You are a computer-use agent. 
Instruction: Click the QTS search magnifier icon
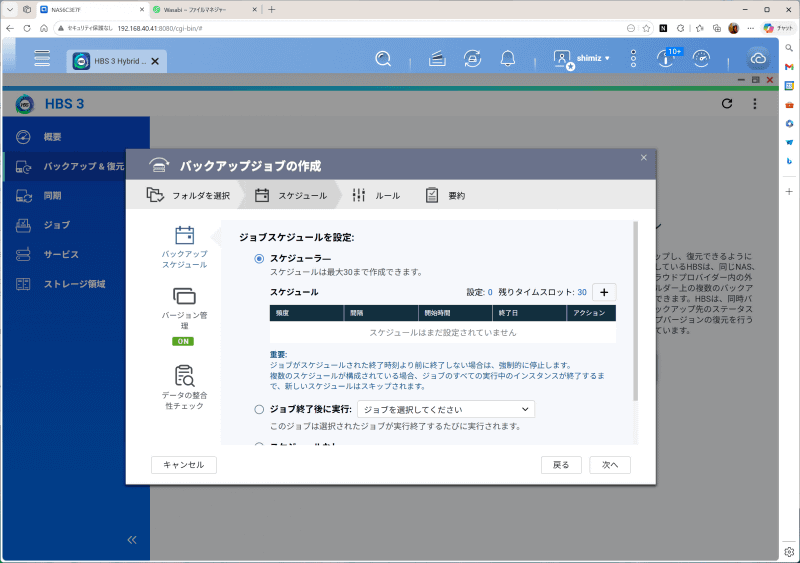[x=383, y=59]
